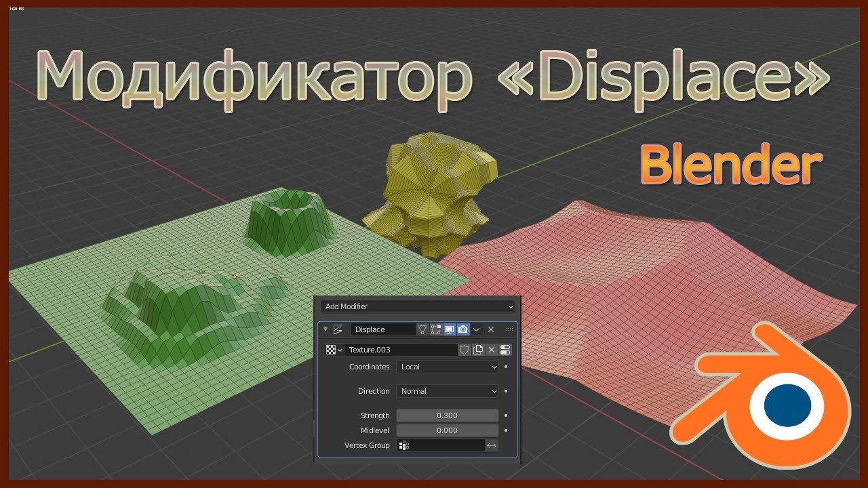Duplicate Texture.003 with the new texture icon
868x488 pixels.
(478, 350)
